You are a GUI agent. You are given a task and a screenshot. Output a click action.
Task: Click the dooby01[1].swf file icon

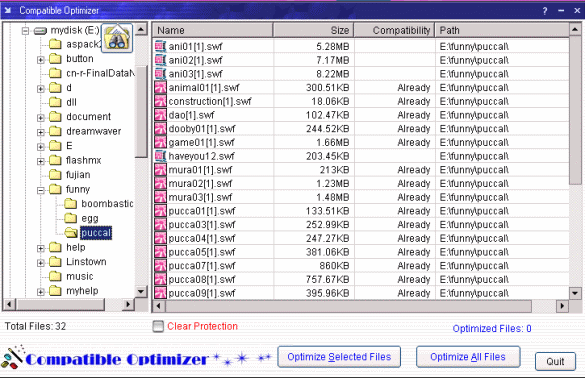pos(160,129)
